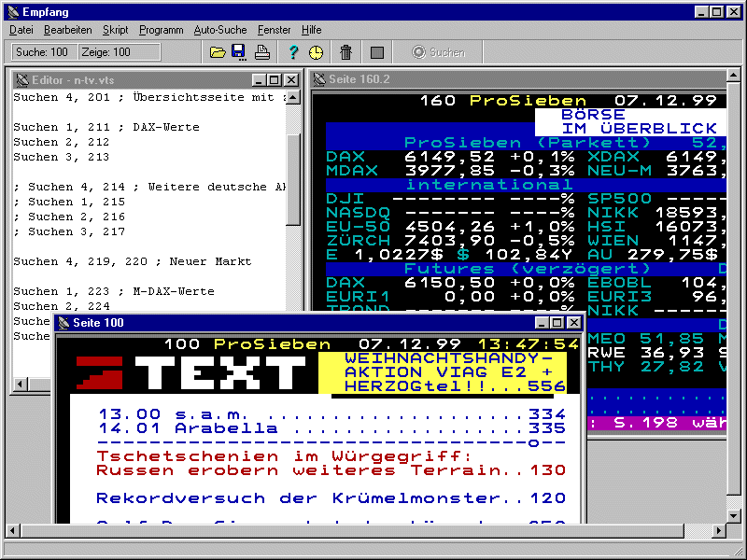Image resolution: width=747 pixels, height=560 pixels.
Task: Click teletext entry 's.a.m. 334'
Action: pyautogui.click(x=331, y=414)
